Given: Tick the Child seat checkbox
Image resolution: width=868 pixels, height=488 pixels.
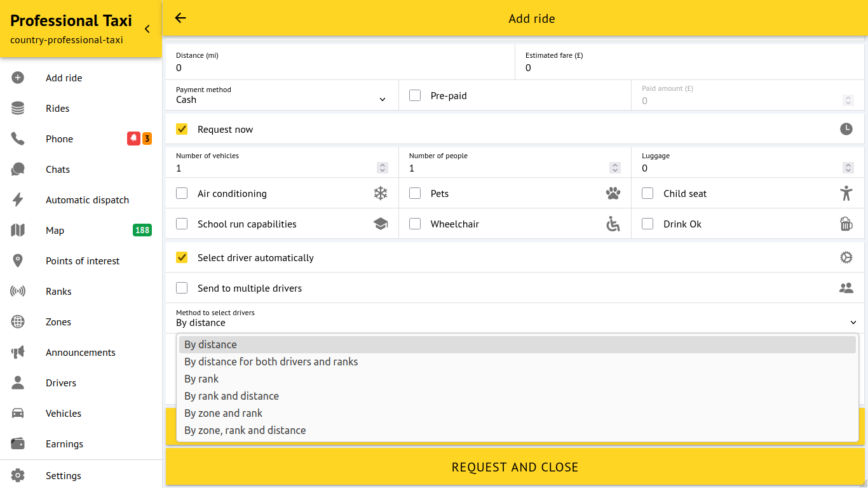Looking at the screenshot, I should coord(648,193).
